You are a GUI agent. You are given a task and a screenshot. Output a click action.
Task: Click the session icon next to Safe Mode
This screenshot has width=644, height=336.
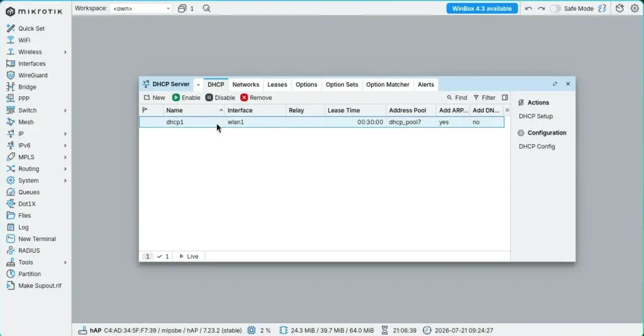coord(602,8)
